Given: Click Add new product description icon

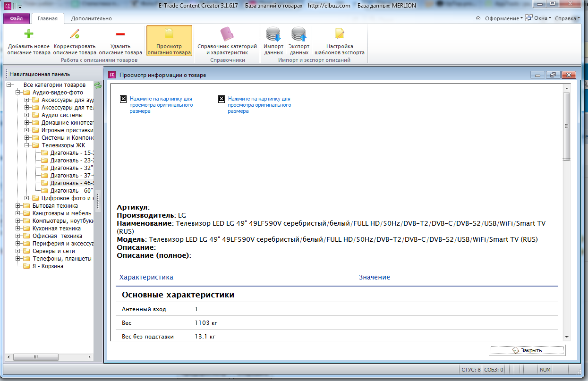Looking at the screenshot, I should click(x=29, y=34).
